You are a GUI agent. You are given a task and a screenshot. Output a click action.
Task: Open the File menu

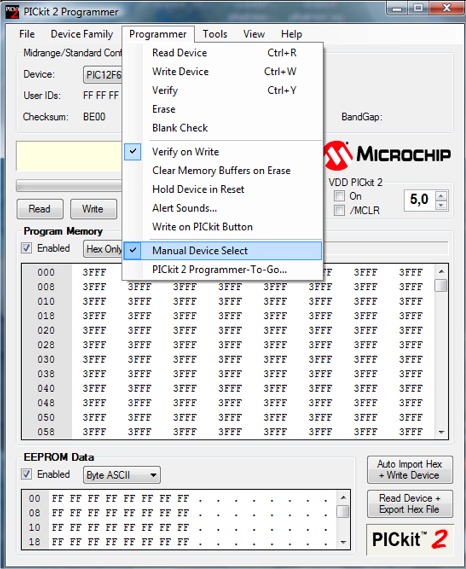[27, 34]
